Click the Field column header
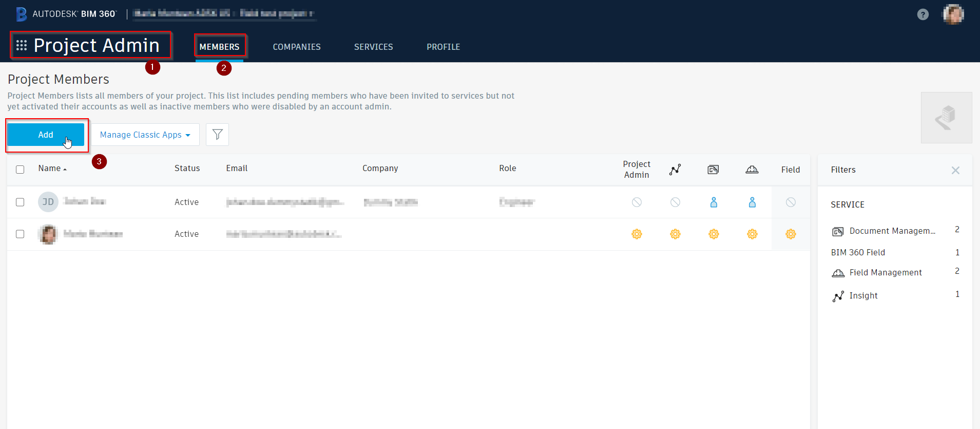 click(791, 170)
